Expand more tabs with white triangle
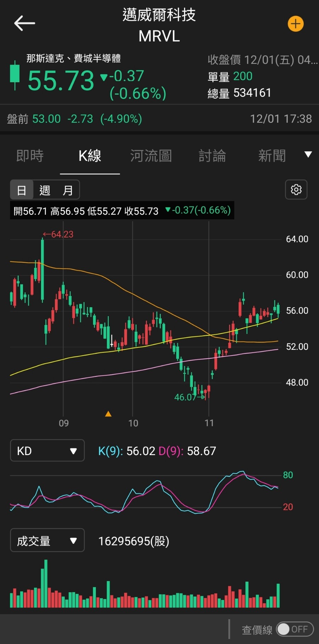Image resolution: width=319 pixels, height=644 pixels. point(308,155)
